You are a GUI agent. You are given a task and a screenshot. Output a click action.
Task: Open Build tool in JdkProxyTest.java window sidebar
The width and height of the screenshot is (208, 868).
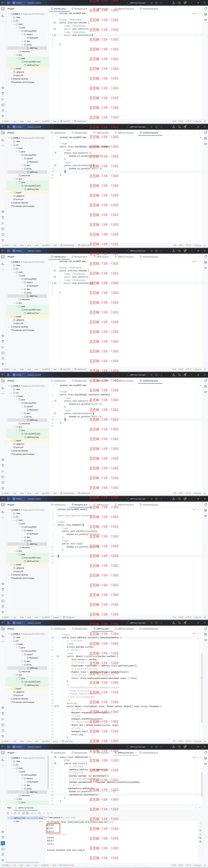pos(3,837)
